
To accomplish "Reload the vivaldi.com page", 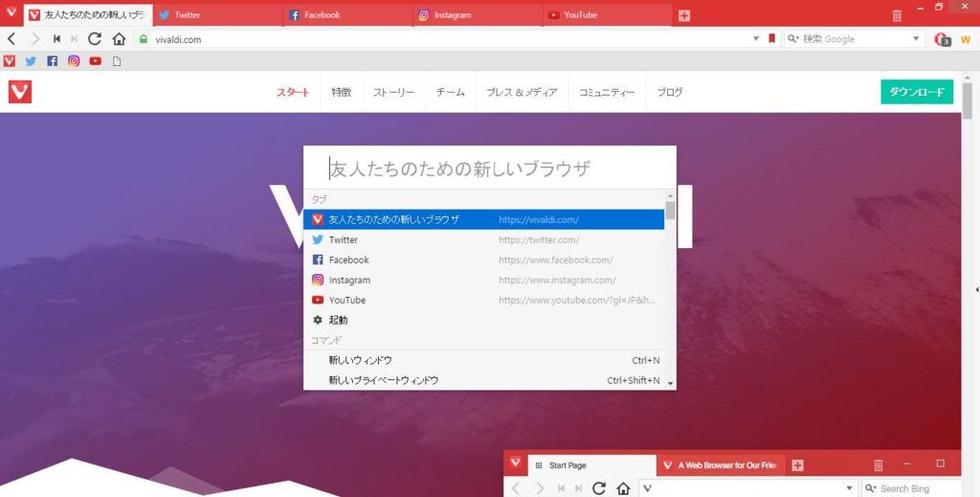I will point(95,38).
